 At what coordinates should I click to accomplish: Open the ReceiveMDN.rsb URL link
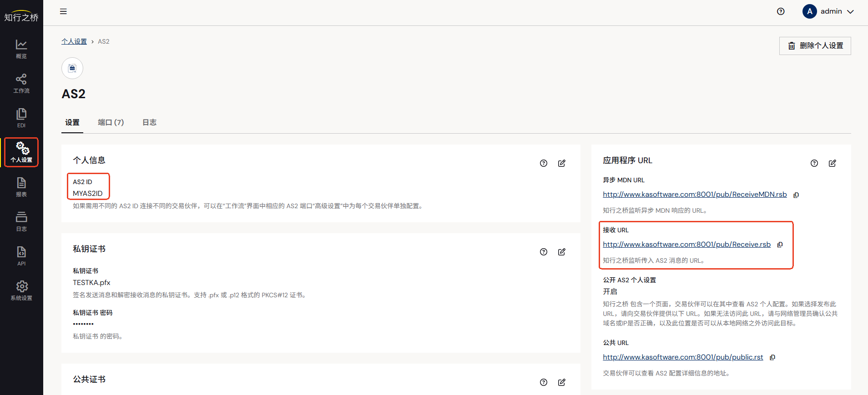click(x=695, y=195)
